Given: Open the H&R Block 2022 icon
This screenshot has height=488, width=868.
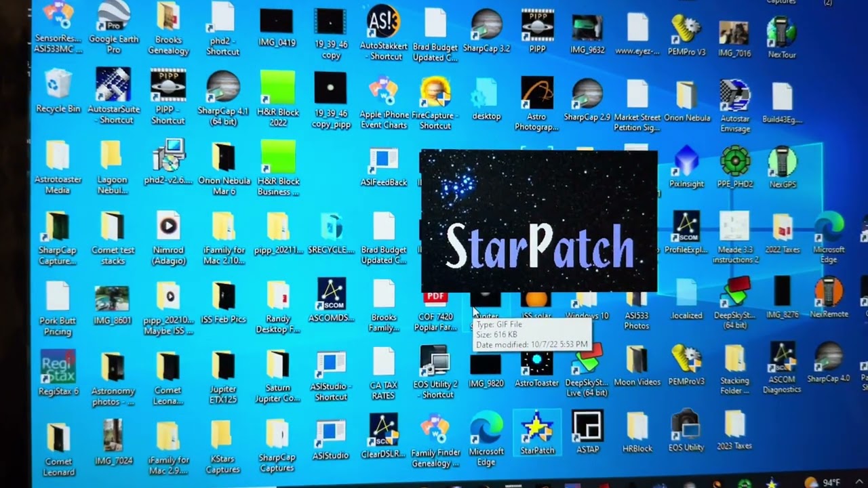Looking at the screenshot, I should 278,98.
